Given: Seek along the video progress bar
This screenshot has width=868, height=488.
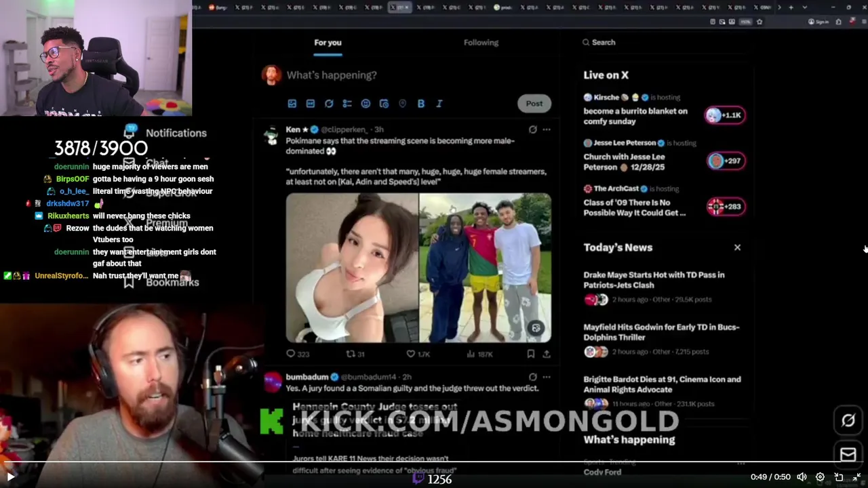Looking at the screenshot, I should [434, 462].
